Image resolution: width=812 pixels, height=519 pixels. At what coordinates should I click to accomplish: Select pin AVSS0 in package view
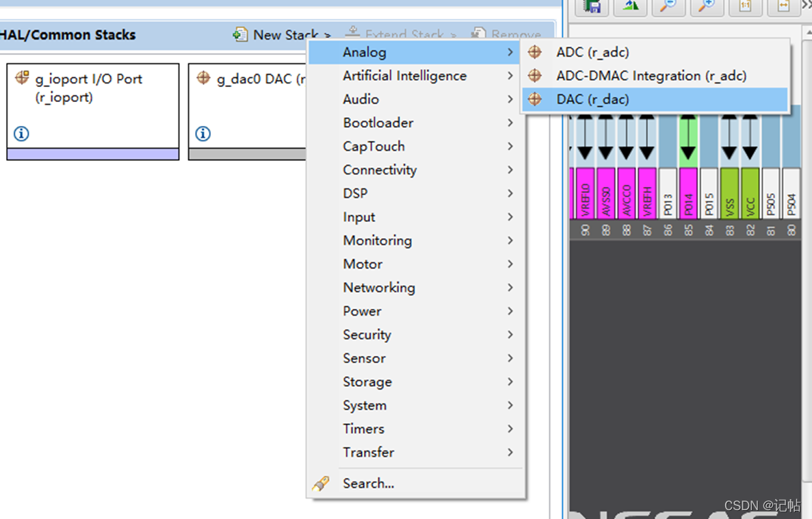coord(606,193)
